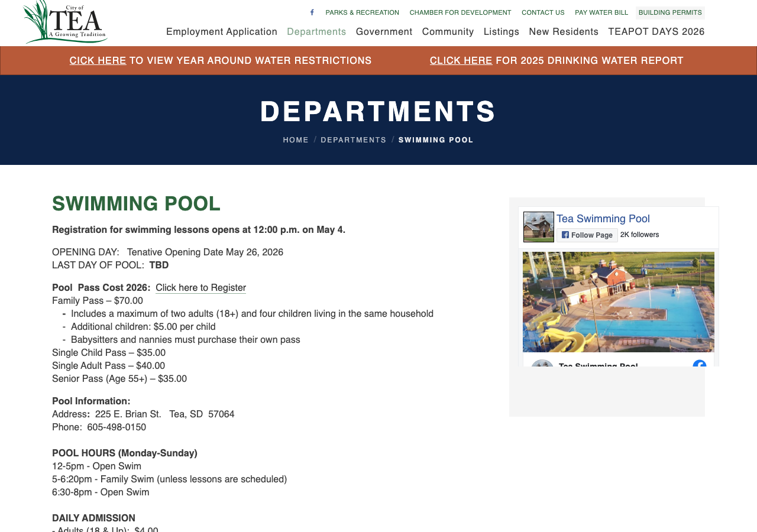757x532 pixels.
Task: Click Single Child Pass – $35.00 text
Action: pyautogui.click(x=109, y=353)
